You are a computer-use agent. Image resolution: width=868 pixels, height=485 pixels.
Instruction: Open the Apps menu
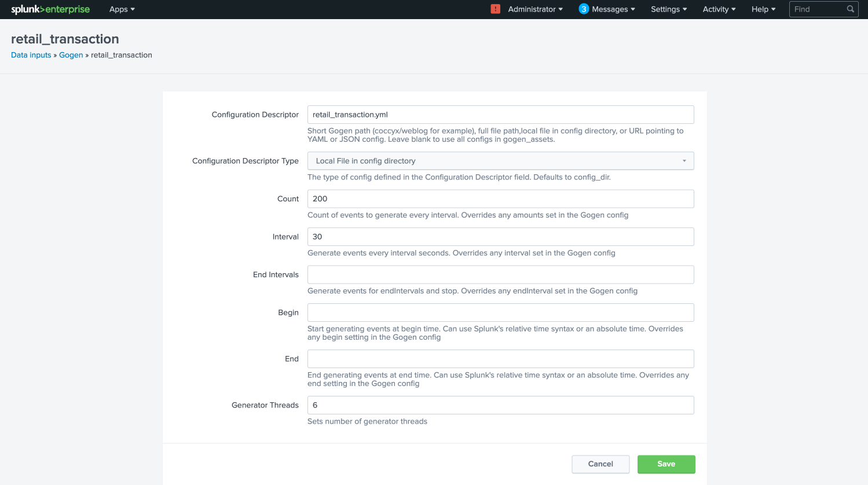[x=122, y=9]
